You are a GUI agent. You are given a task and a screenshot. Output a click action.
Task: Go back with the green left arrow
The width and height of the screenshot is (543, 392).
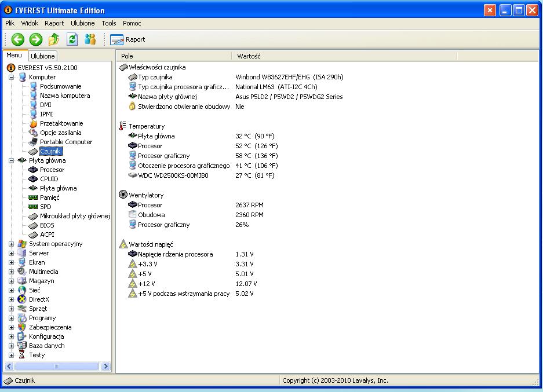(x=17, y=39)
